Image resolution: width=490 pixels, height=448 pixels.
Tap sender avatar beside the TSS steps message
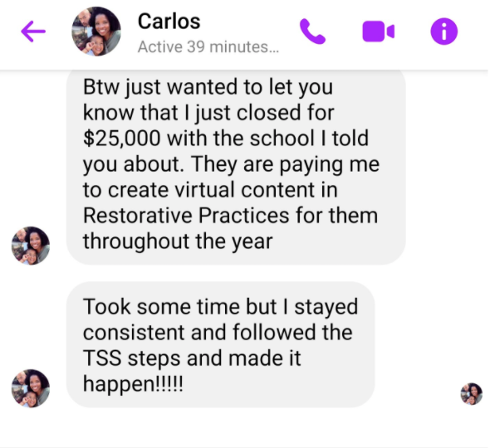(31, 388)
